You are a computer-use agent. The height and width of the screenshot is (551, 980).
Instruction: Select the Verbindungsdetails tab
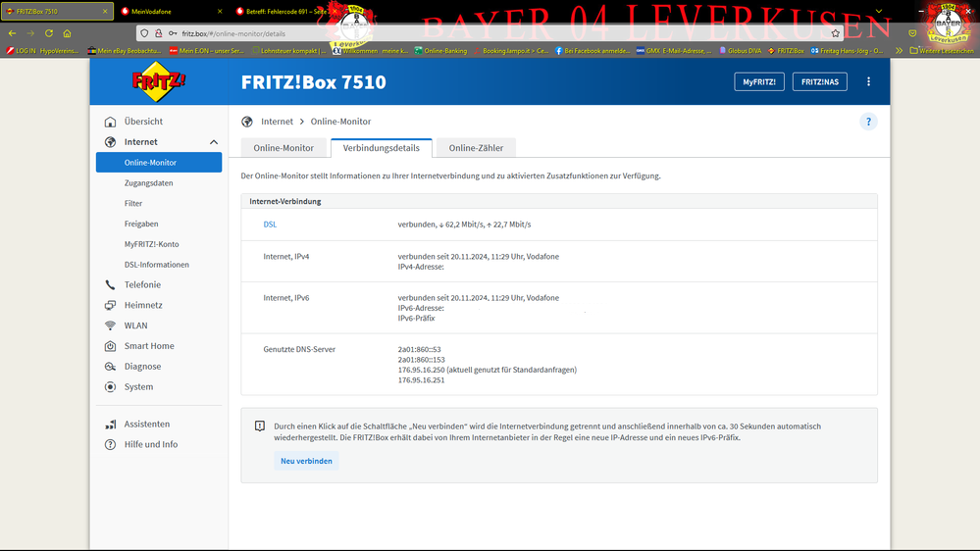(x=382, y=148)
